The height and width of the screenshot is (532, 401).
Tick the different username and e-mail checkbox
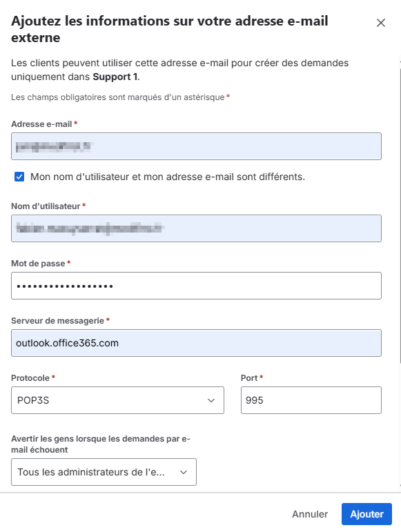19,177
